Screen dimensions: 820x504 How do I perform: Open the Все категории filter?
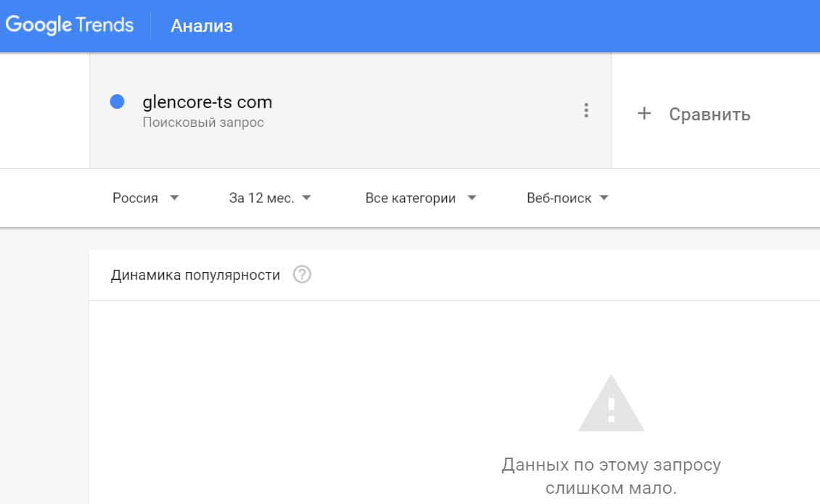click(411, 198)
